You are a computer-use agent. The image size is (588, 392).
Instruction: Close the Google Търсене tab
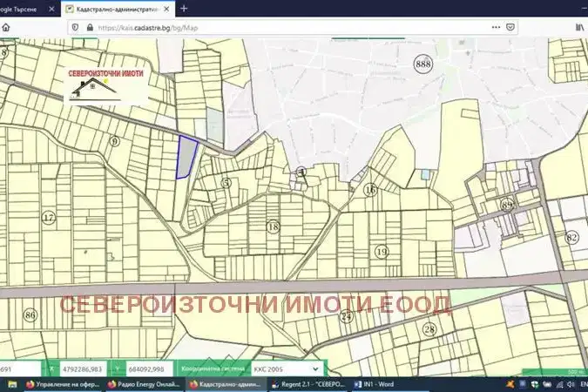[x=51, y=9]
